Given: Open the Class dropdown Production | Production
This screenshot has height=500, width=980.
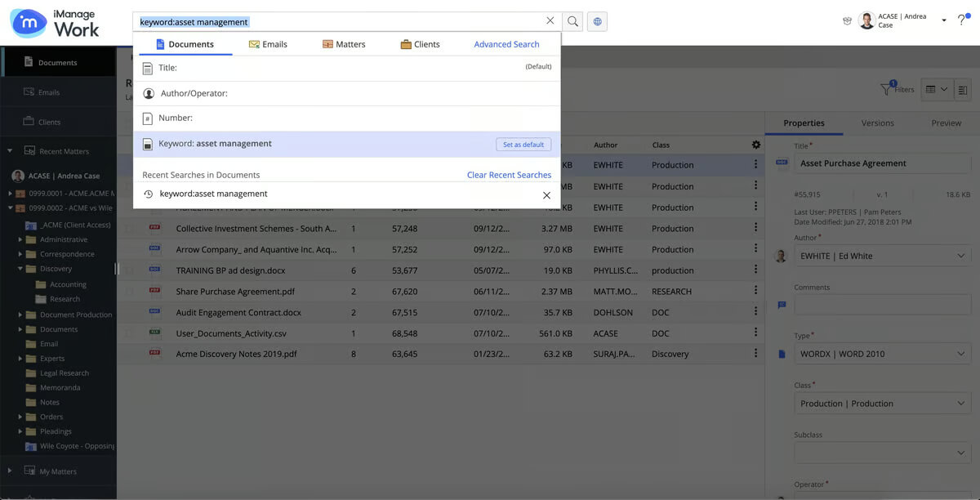Looking at the screenshot, I should (x=882, y=403).
